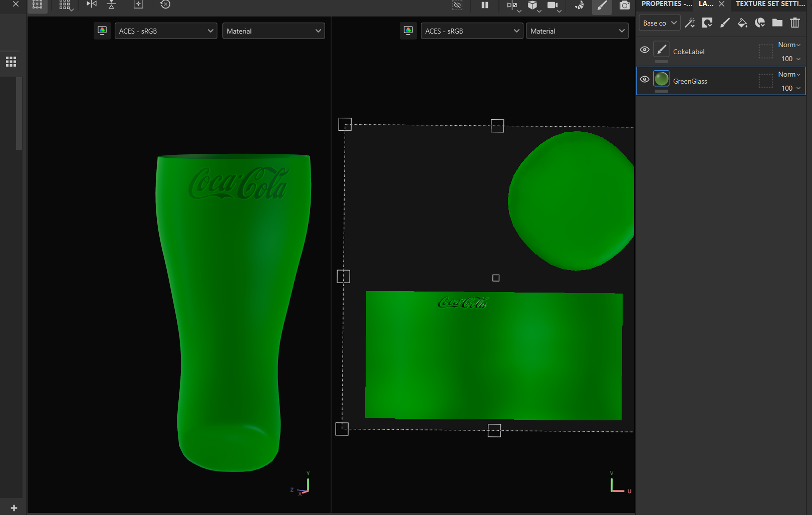Add a fill layer using the paint bucket icon
812x515 pixels.
pyautogui.click(x=742, y=23)
